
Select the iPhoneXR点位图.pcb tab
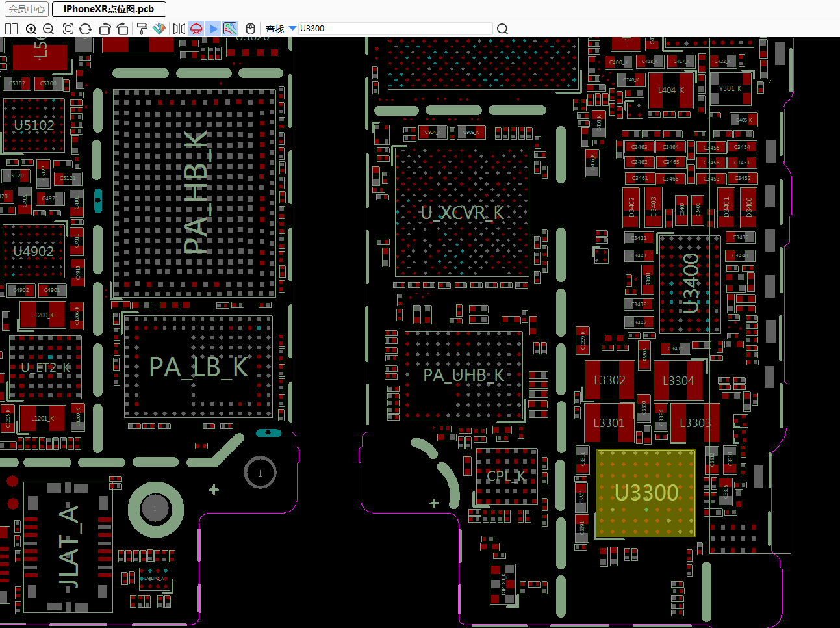coord(108,9)
